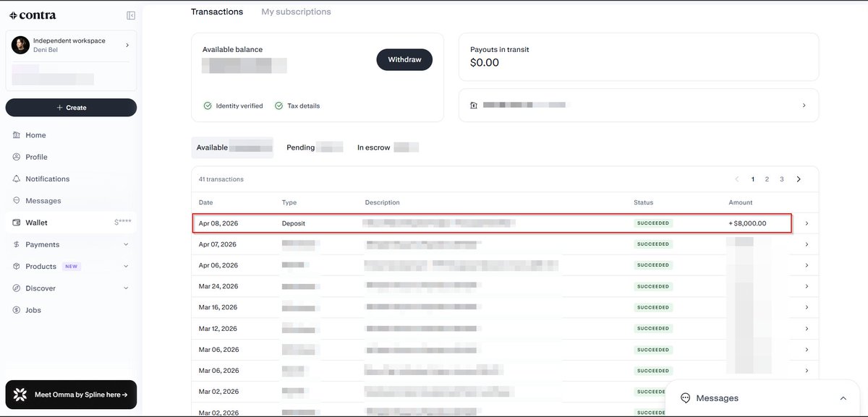Image resolution: width=868 pixels, height=417 pixels.
Task: Expand the Discover submenu chevron
Action: (127, 288)
